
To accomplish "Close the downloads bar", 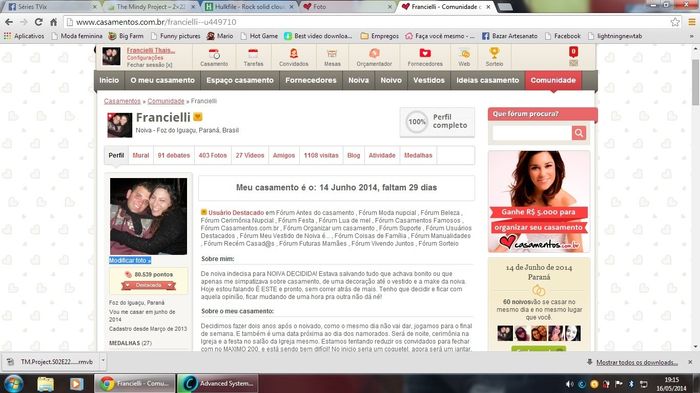I will (690, 362).
